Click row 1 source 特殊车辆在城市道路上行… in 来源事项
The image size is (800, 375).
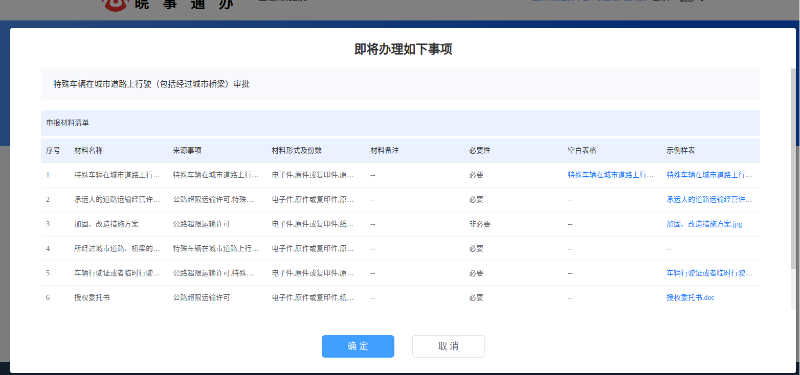(x=216, y=174)
